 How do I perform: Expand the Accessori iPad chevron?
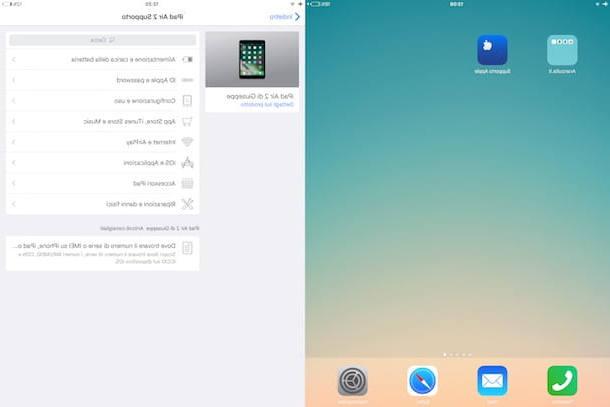point(14,183)
